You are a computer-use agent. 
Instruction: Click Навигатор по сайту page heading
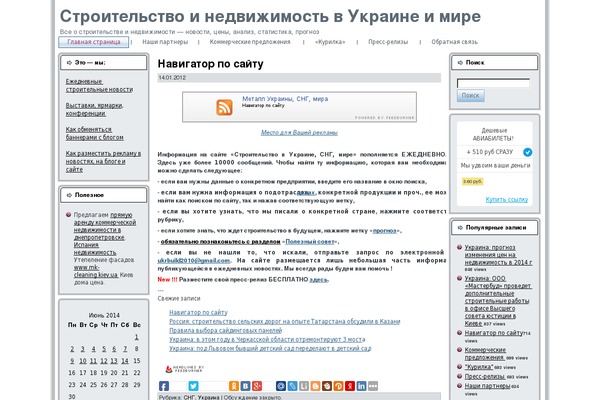click(210, 64)
